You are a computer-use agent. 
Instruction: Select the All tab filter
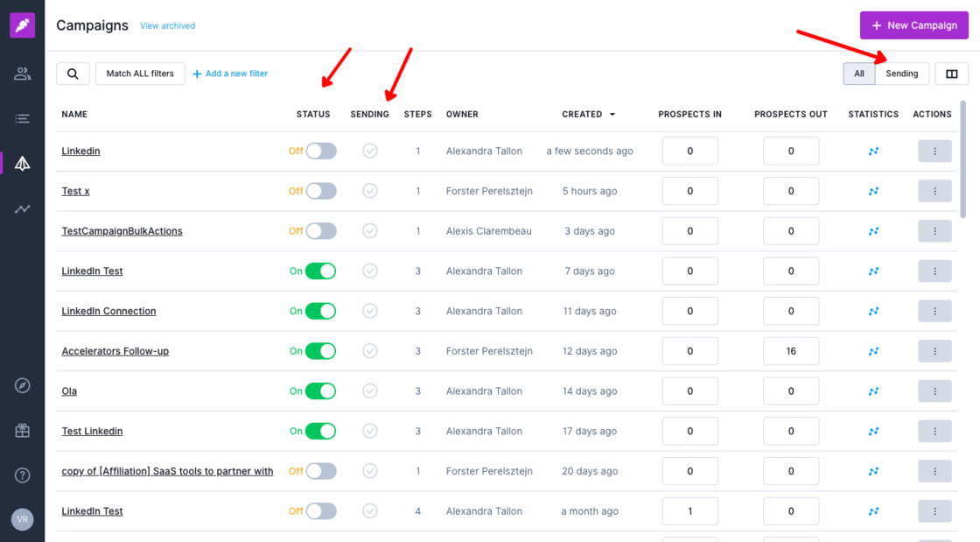coord(859,74)
